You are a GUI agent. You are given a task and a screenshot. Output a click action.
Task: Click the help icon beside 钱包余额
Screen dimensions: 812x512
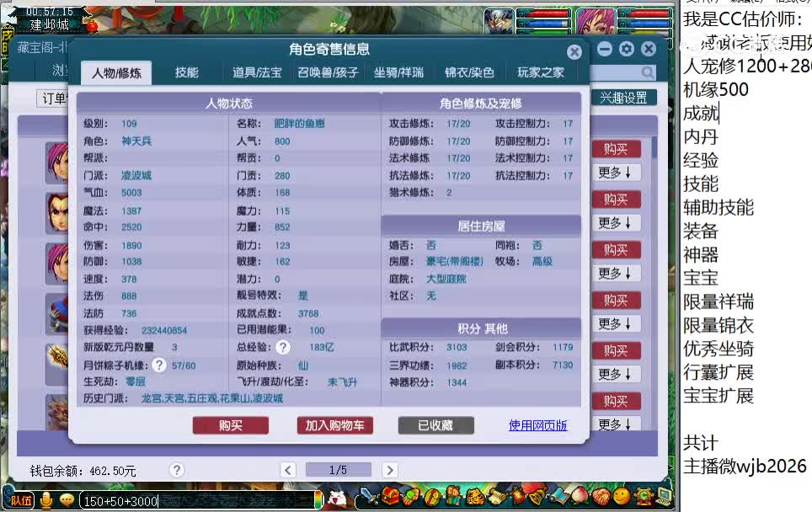pos(177,470)
